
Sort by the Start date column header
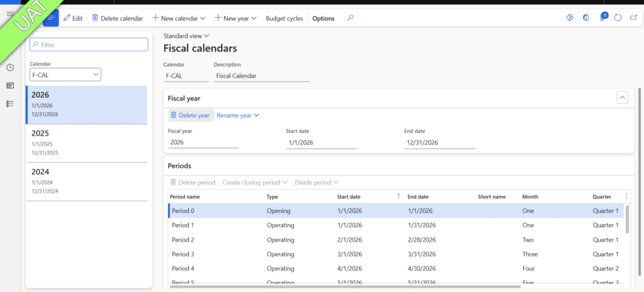349,197
